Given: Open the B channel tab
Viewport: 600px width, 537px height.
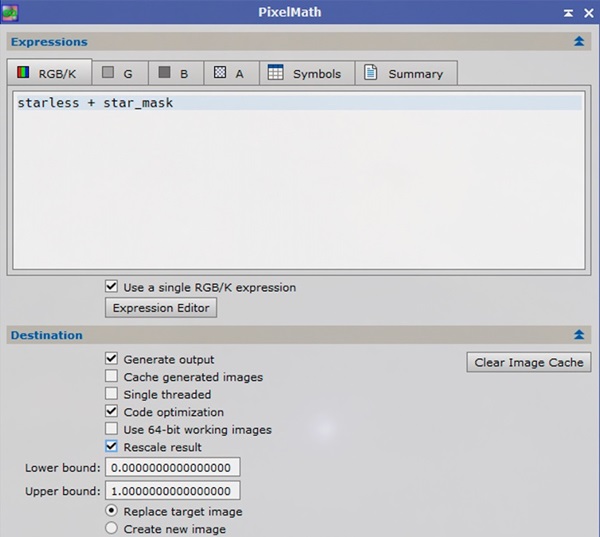Looking at the screenshot, I should tap(176, 73).
